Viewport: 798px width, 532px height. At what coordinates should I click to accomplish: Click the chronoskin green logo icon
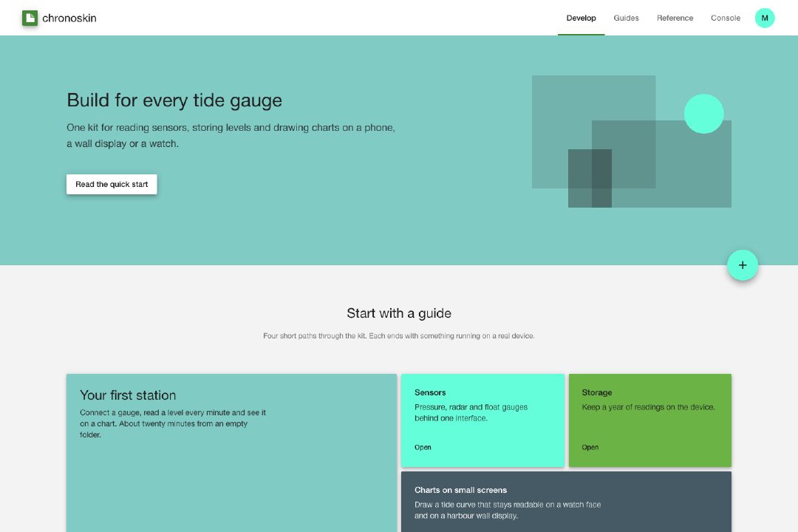(x=30, y=18)
